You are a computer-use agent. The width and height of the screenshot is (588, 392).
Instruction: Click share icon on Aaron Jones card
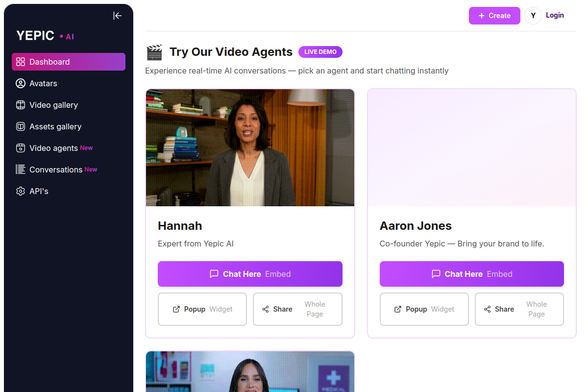tap(488, 309)
